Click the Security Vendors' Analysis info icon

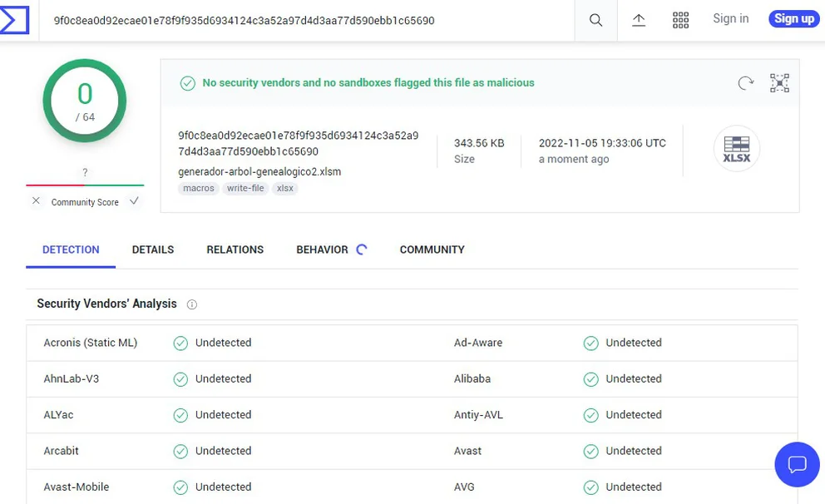coord(192,304)
